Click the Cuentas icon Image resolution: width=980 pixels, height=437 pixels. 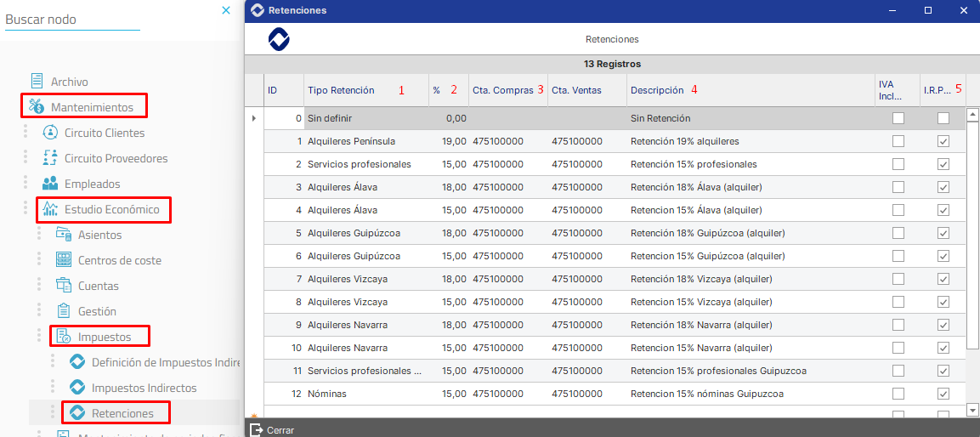click(64, 286)
